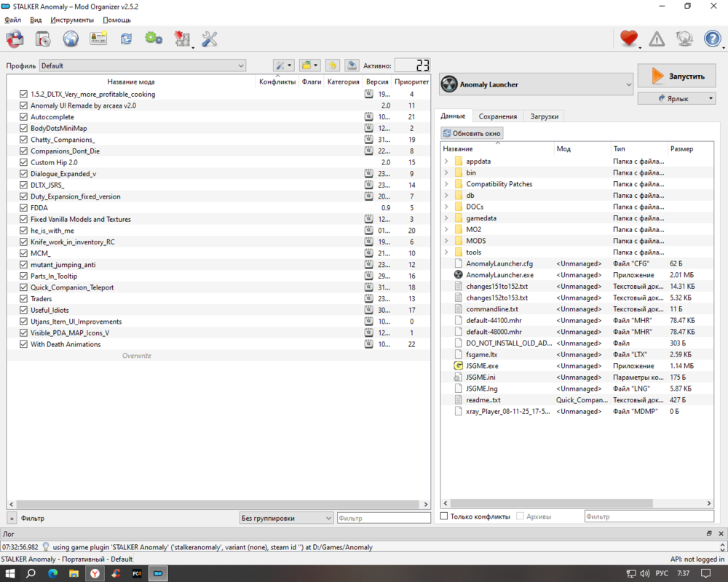The image size is (728, 582).
Task: Open Executables editor green gears icon
Action: [154, 39]
